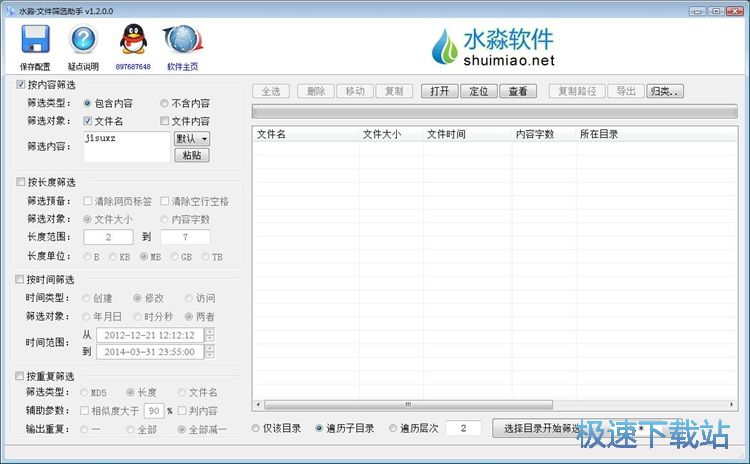Toggle the 文件内容 checkbox

[165, 121]
